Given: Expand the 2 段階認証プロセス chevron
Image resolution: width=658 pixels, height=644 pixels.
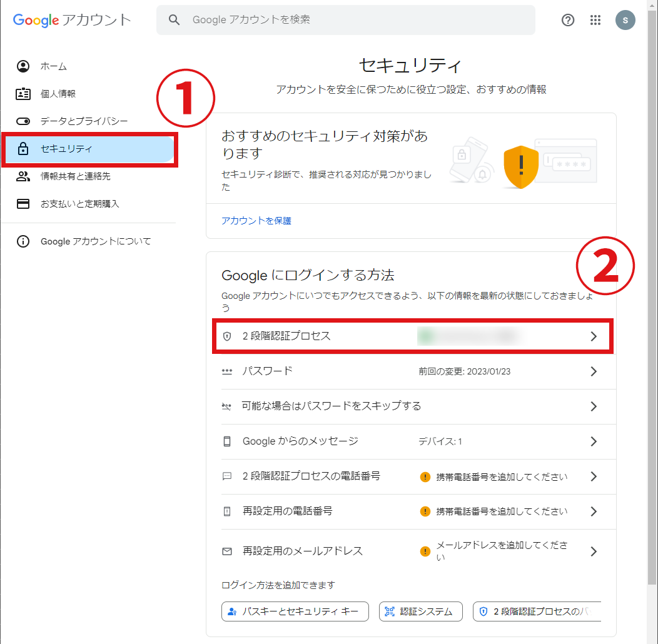Looking at the screenshot, I should click(594, 336).
